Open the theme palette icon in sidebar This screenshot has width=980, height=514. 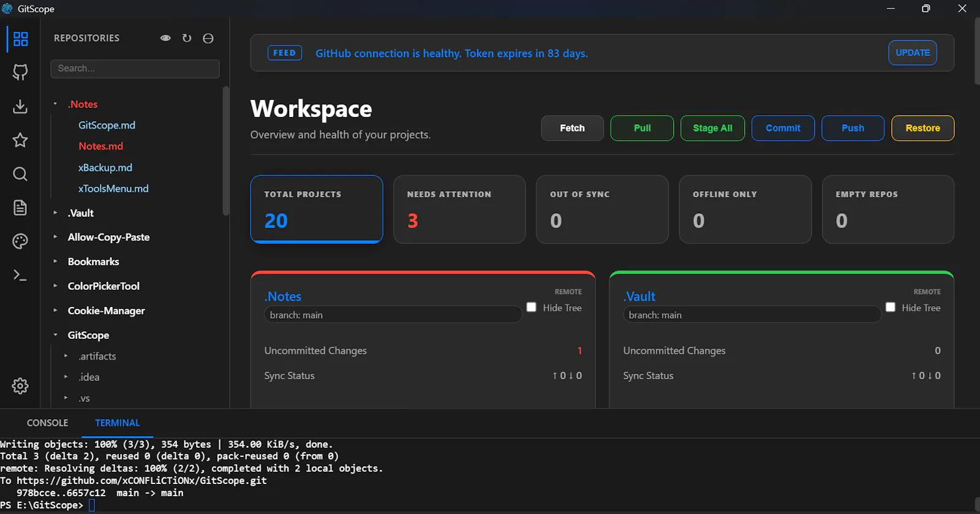(20, 241)
